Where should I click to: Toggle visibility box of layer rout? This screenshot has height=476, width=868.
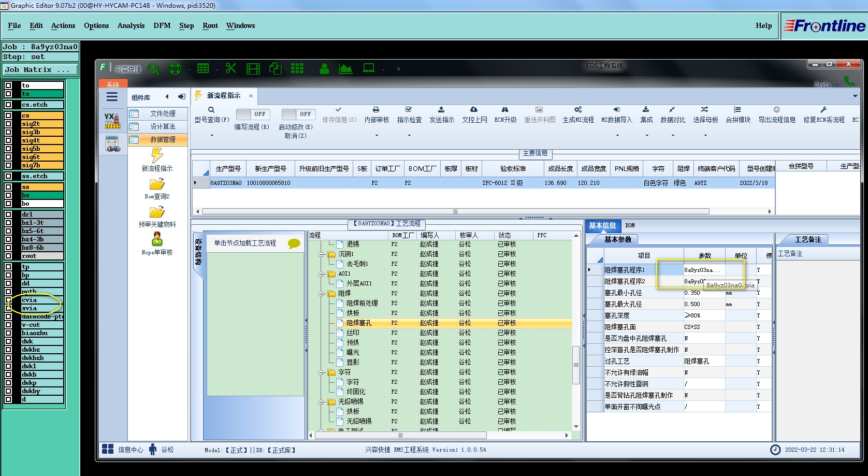coord(8,256)
